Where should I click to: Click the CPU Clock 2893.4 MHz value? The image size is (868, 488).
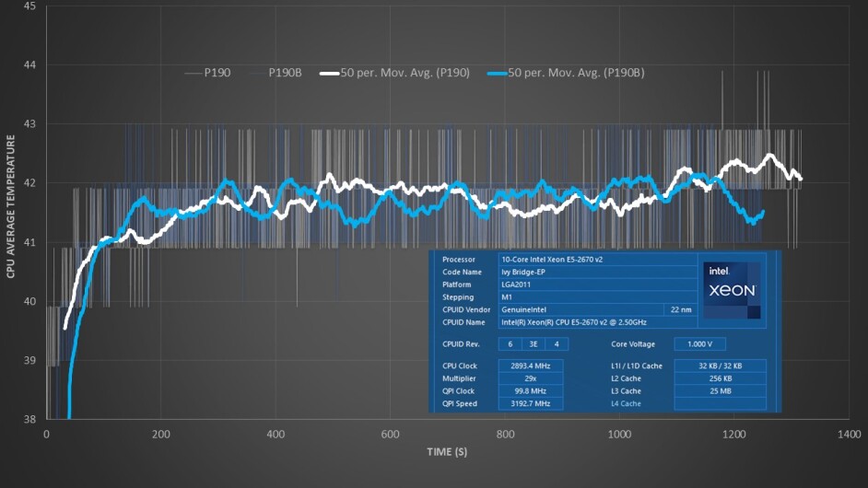[x=523, y=366]
